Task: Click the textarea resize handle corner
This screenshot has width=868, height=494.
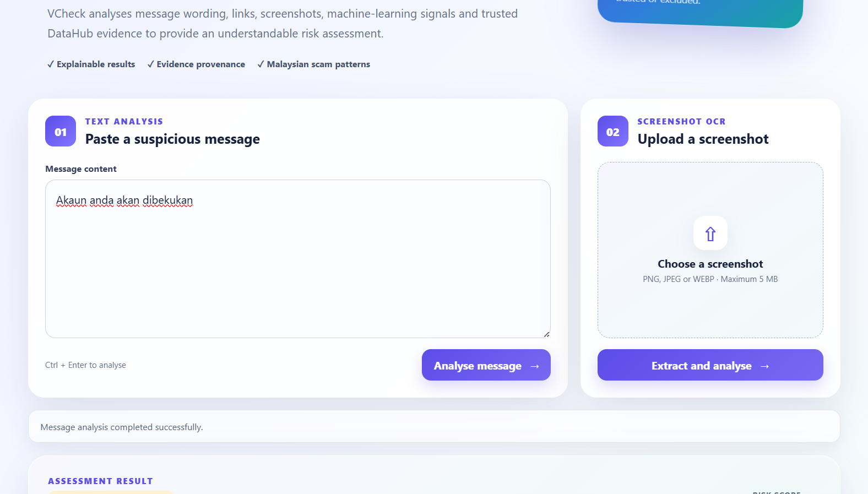Action: 546,334
